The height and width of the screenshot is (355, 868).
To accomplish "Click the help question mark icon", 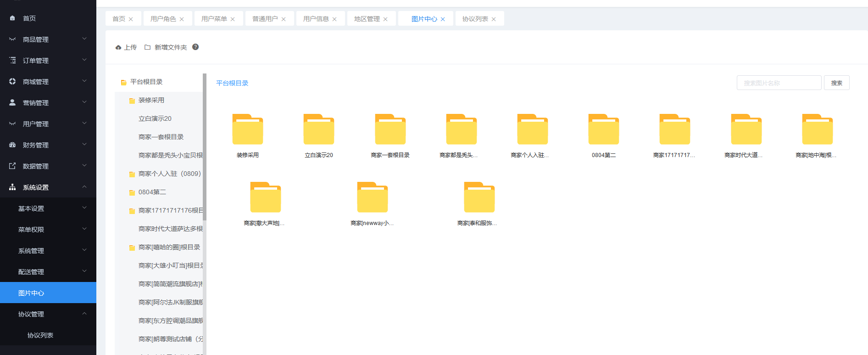I will (x=195, y=47).
